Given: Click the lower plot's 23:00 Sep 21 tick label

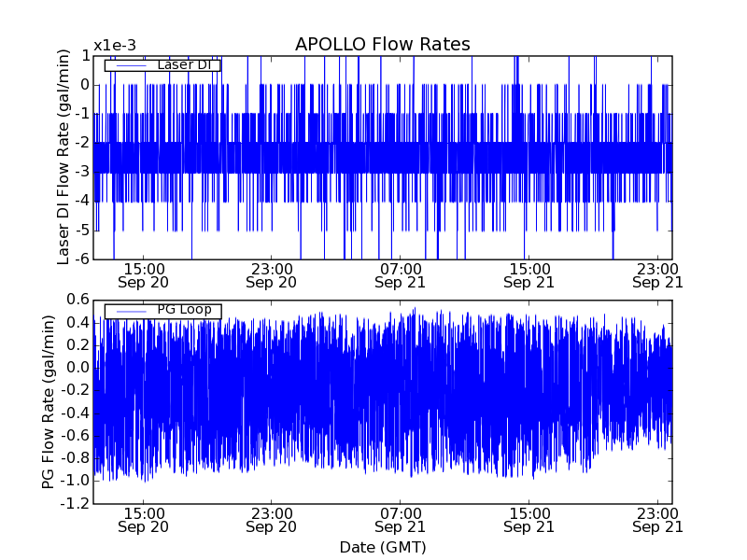Looking at the screenshot, I should (x=657, y=521).
